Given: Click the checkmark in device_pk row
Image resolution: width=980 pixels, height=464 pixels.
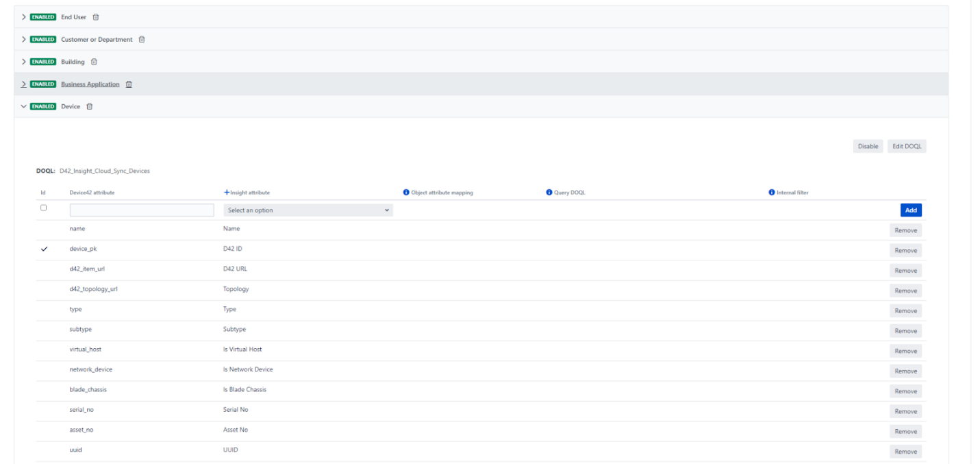Looking at the screenshot, I should pyautogui.click(x=45, y=249).
